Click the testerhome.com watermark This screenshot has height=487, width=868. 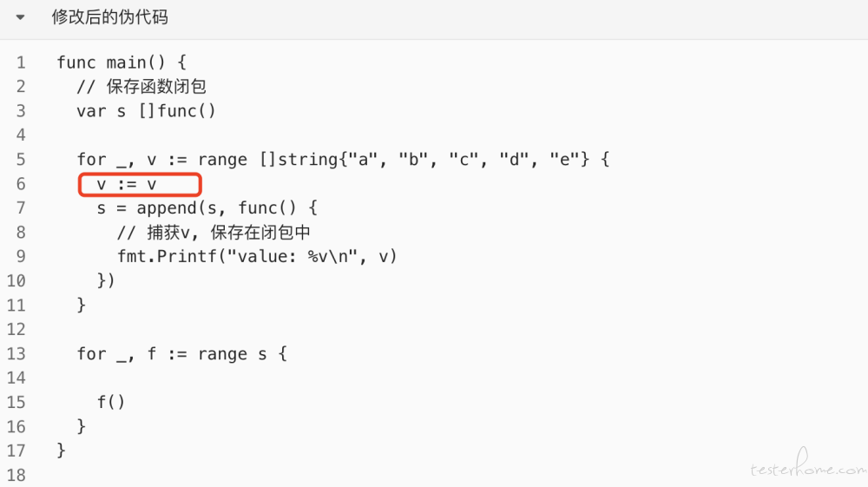point(807,464)
